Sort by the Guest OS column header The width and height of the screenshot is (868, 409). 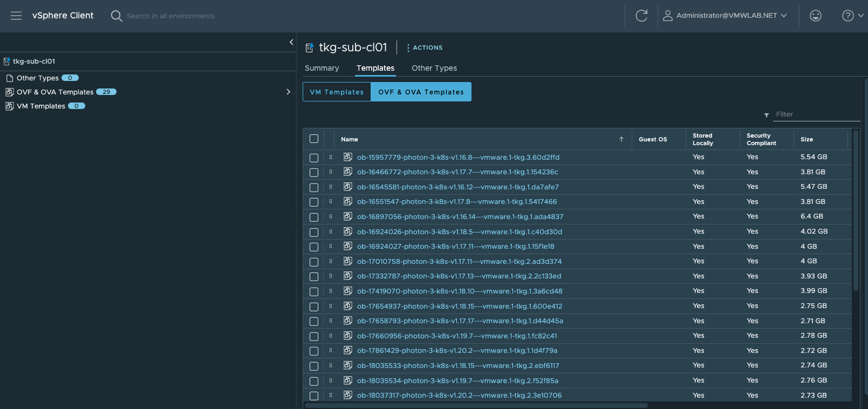tap(653, 139)
